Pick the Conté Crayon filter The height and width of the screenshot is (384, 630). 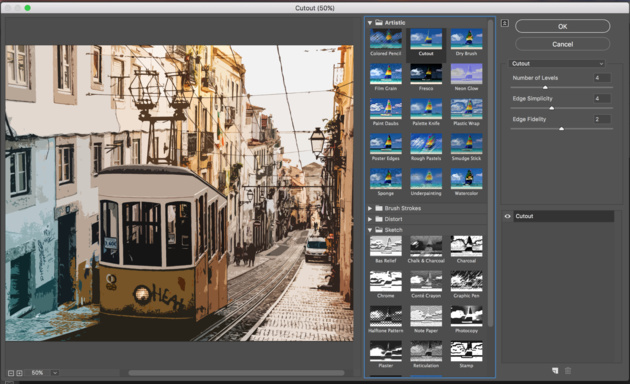click(426, 281)
